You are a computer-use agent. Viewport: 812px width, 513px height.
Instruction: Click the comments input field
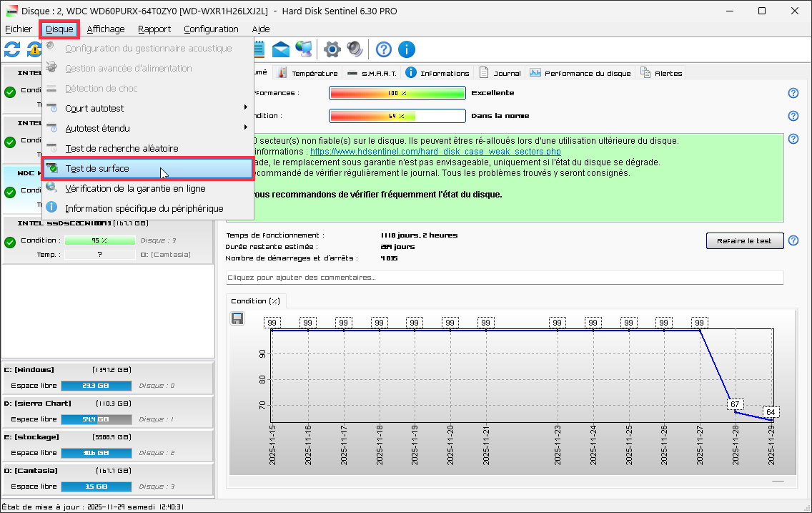[x=505, y=278]
